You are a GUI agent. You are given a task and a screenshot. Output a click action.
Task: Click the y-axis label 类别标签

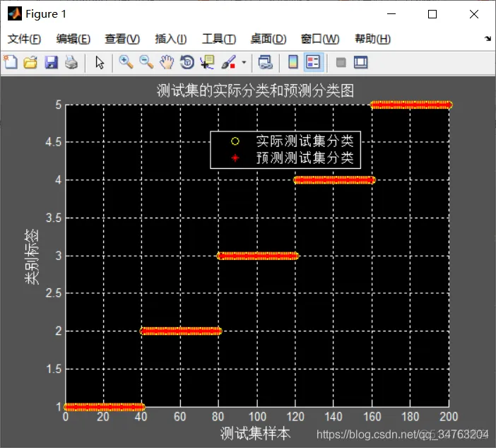(x=32, y=257)
